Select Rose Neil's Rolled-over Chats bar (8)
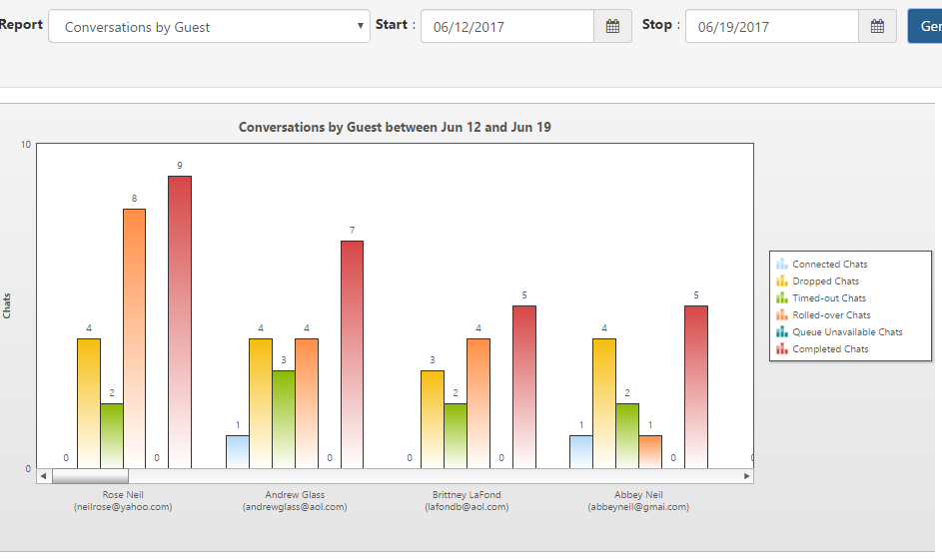Screen dimensions: 942x560 pyautogui.click(x=135, y=338)
